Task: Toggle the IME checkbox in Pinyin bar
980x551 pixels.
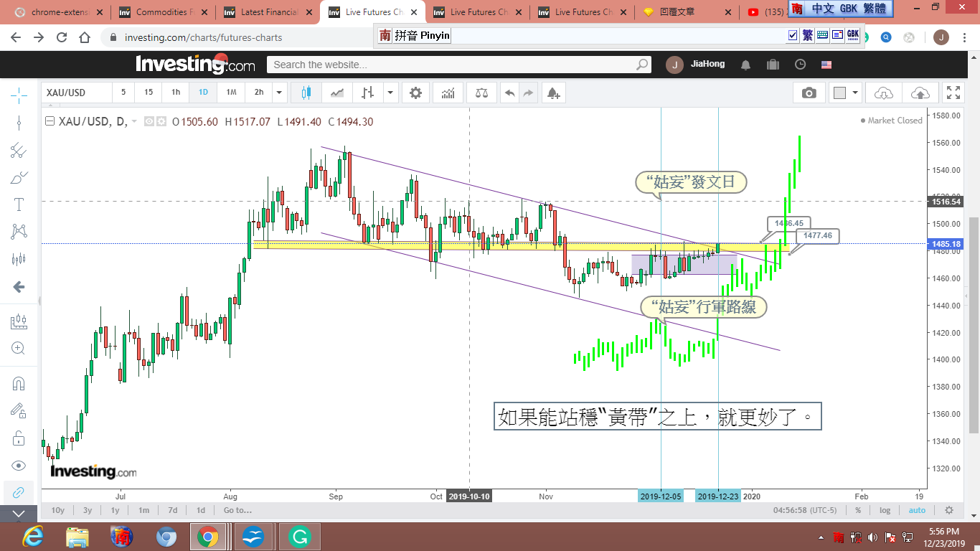Action: click(x=793, y=35)
